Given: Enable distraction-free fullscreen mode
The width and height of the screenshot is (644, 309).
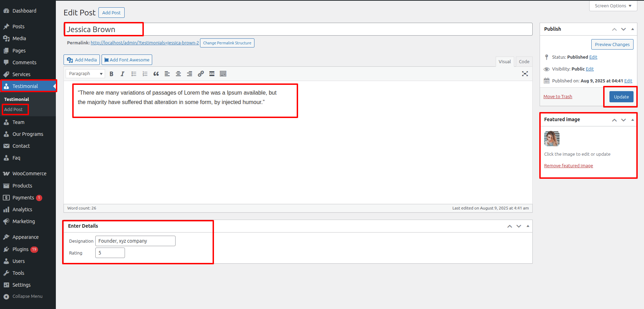Looking at the screenshot, I should (x=525, y=74).
